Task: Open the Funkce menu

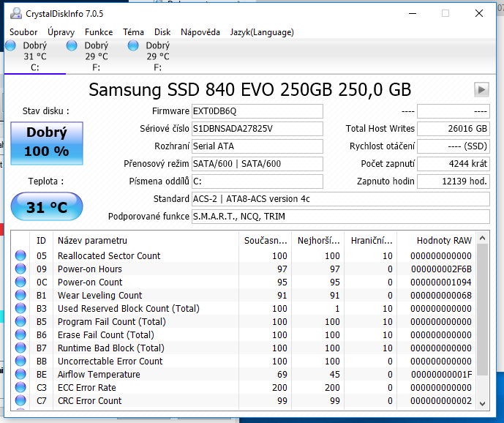Action: [99, 32]
